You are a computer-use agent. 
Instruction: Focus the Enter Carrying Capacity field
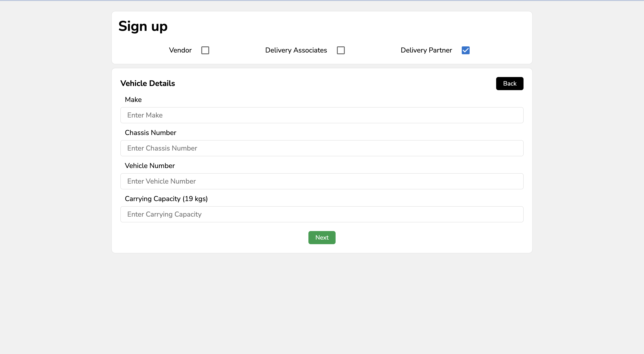pos(322,214)
